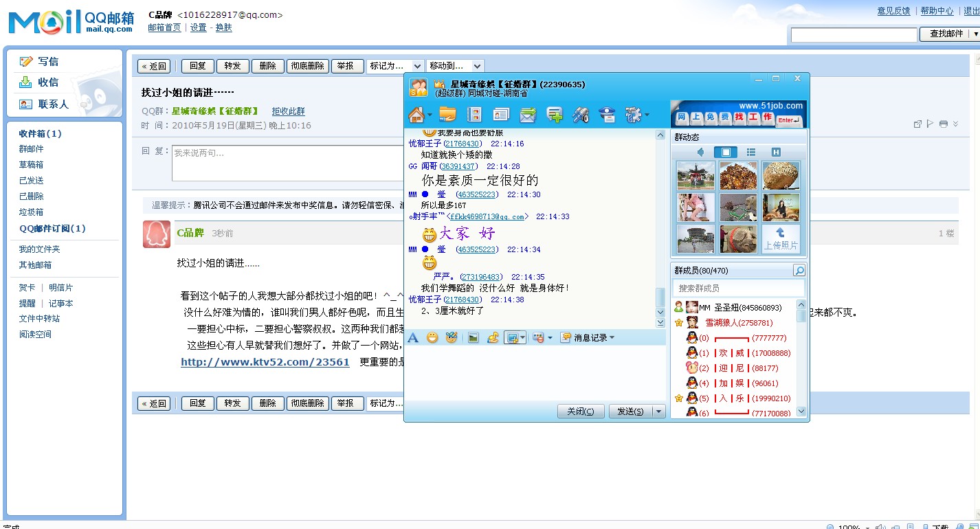
Task: Open group settings gear icon
Action: 632,114
